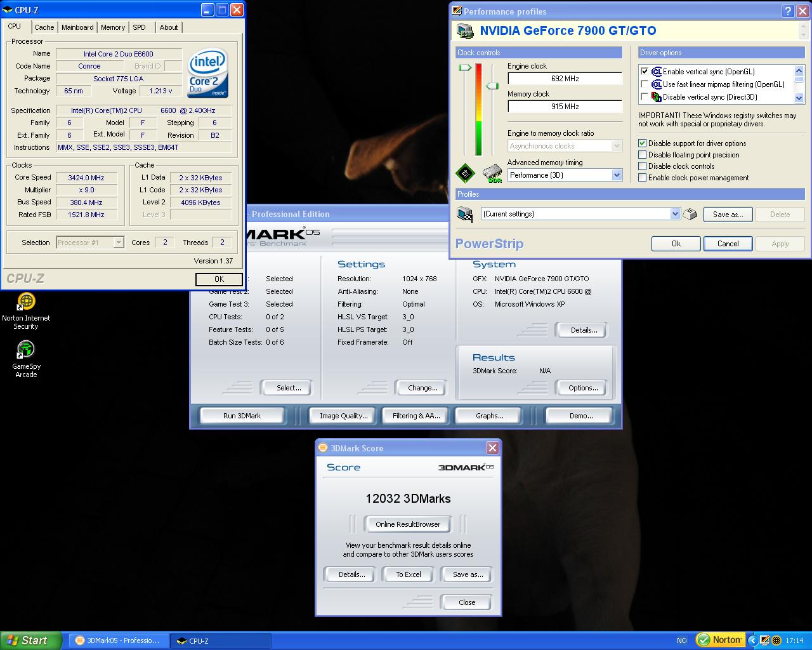Screen dimensions: 812x650
Task: Open the Memory tab in CPU-Z
Action: tap(113, 27)
